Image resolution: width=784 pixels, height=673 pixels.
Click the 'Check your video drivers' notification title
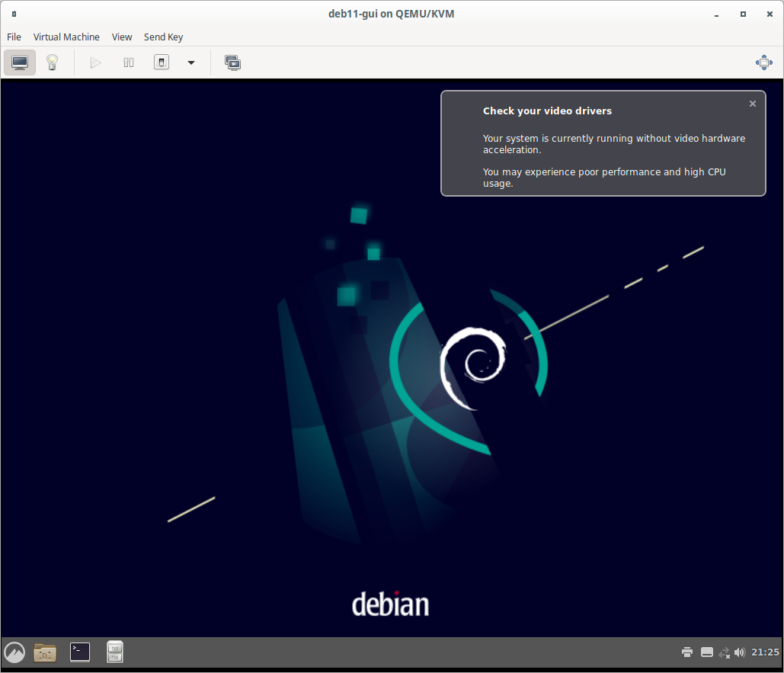[x=547, y=111]
